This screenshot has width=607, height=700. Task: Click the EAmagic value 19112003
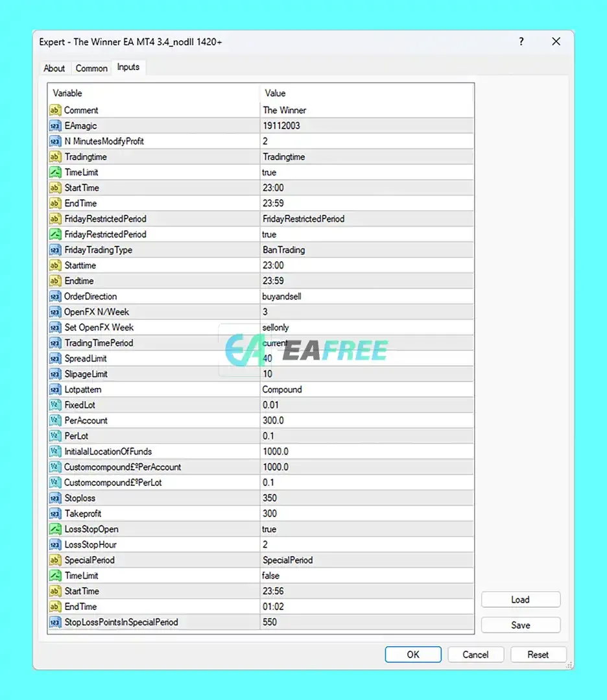(281, 126)
